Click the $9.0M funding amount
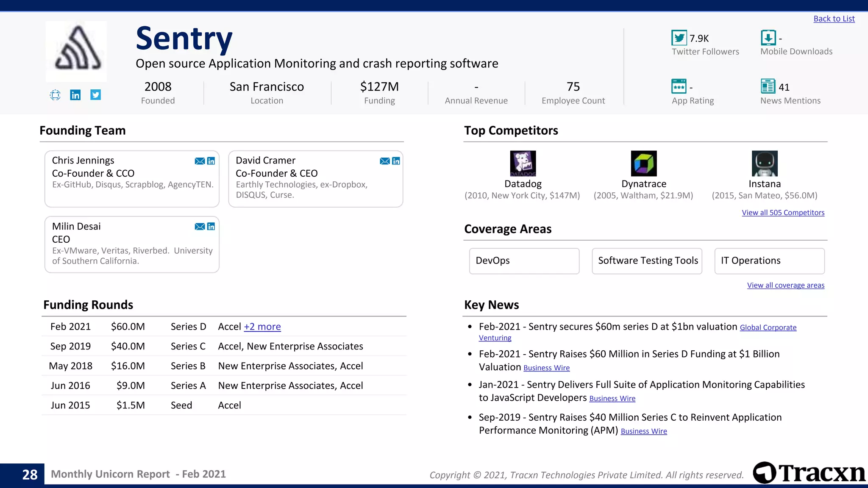 pos(131,385)
